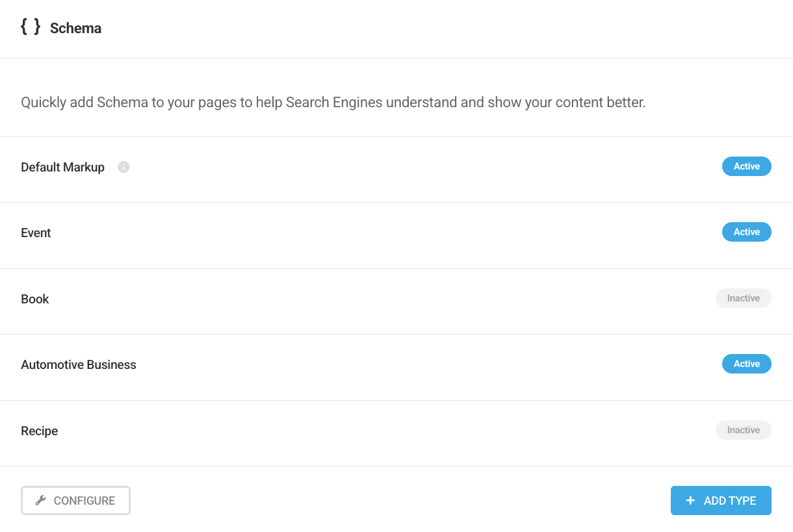Expand the Default Markup row label
793x532 pixels.
62,167
